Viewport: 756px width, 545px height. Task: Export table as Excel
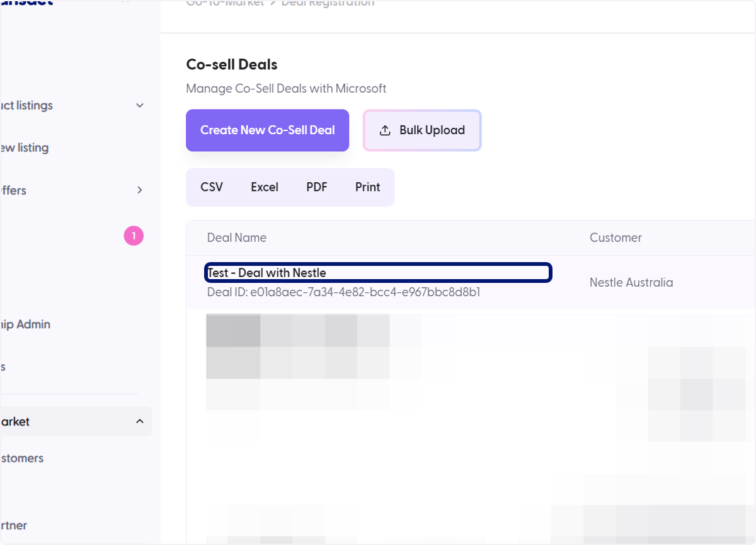coord(265,187)
